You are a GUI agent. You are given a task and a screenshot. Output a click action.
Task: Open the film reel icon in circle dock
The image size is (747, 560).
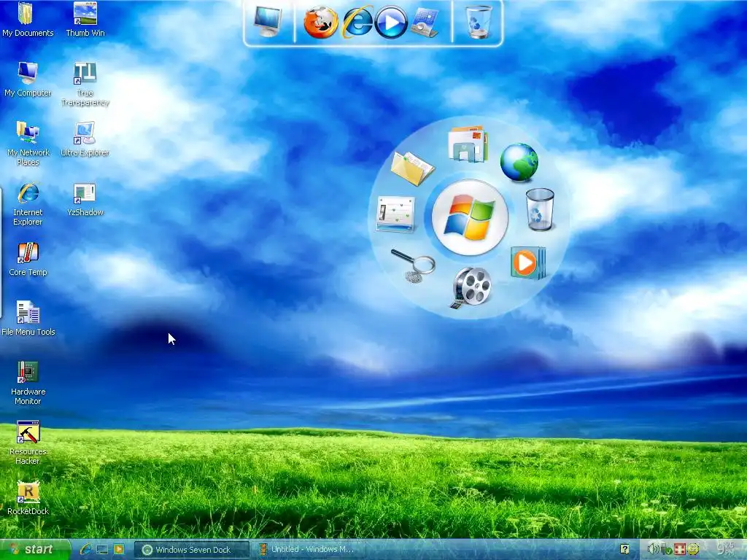[x=471, y=287]
